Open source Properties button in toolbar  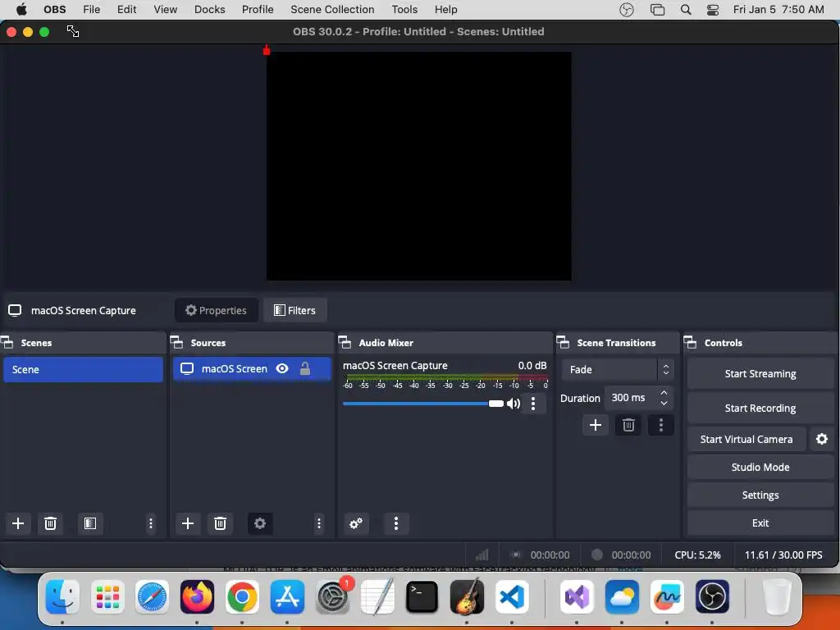(216, 310)
